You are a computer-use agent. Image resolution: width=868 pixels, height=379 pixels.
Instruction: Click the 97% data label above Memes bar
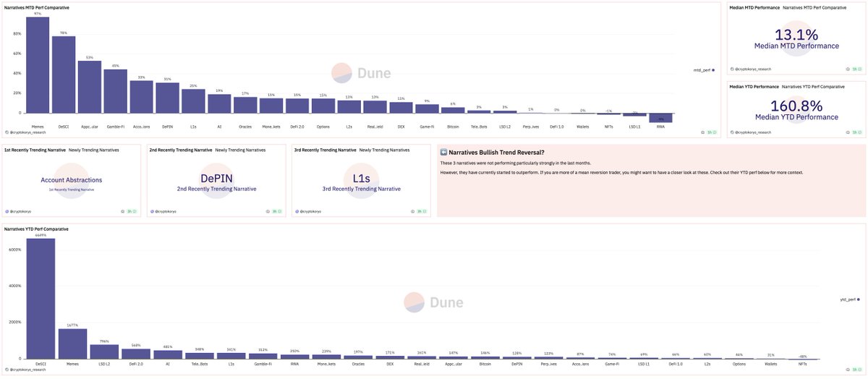[38, 14]
